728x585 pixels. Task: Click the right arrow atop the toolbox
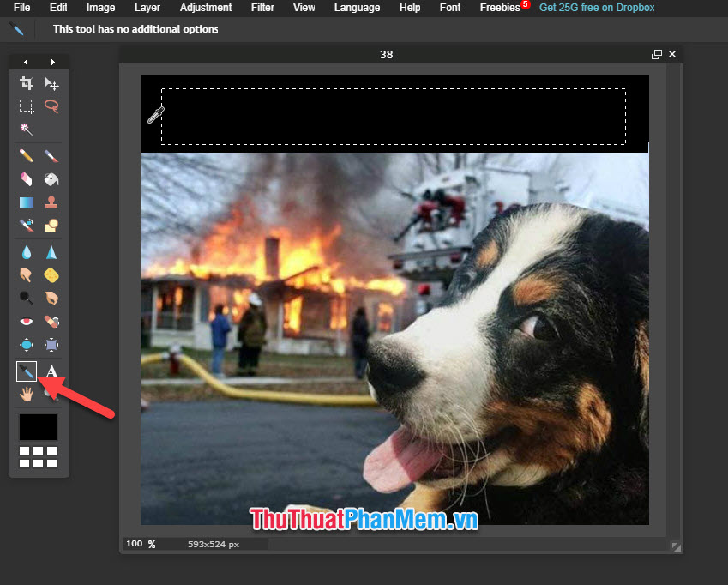click(51, 61)
